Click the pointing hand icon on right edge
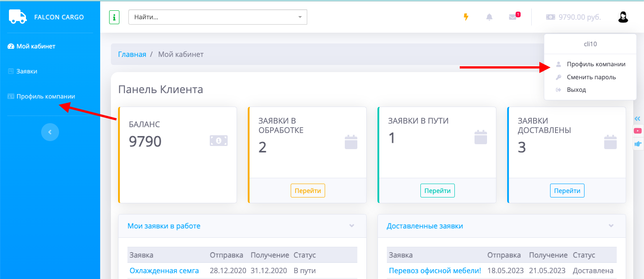The image size is (644, 279). (x=638, y=144)
